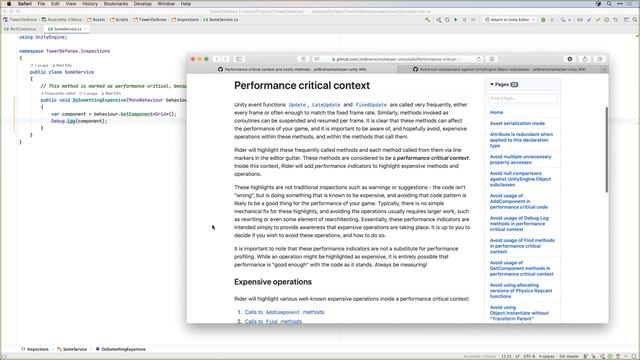Open 'Attach to Unity Editor' run configuration dropdown
This screenshot has width=640, height=360.
point(509,20)
